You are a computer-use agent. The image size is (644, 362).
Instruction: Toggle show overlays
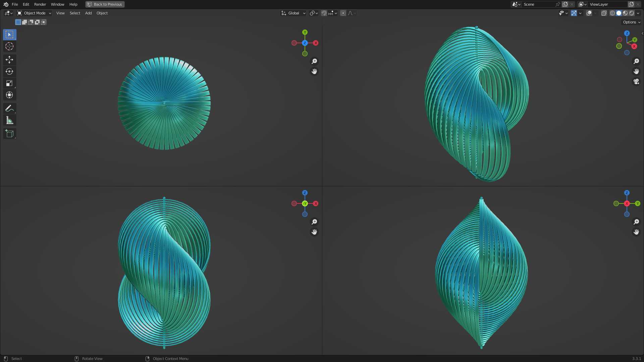(x=589, y=13)
